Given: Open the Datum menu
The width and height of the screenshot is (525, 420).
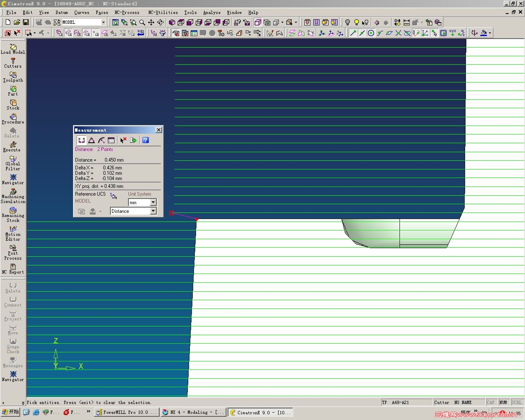Looking at the screenshot, I should [62, 13].
